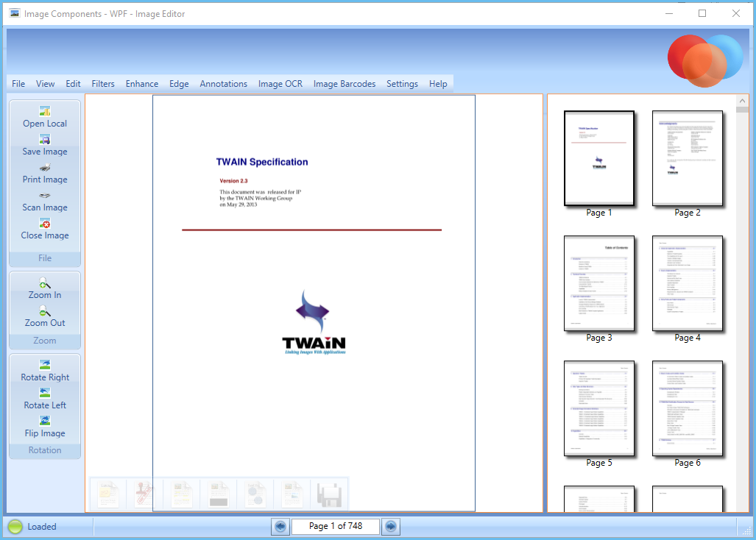Screen dimensions: 756x540
Task: Click the thumbnail panel scroll-up arrow
Action: coord(742,101)
